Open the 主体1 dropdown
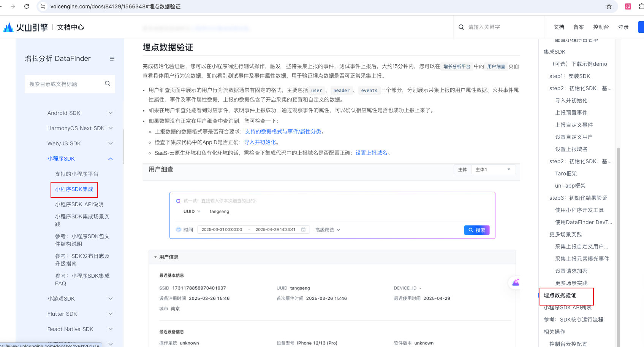 click(493, 170)
